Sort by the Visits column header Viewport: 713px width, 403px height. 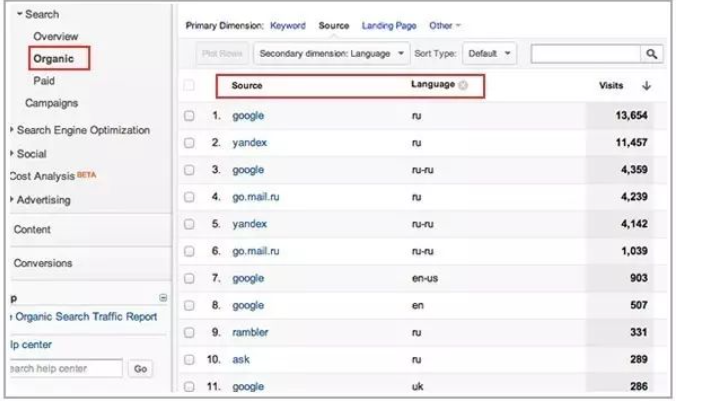(x=611, y=86)
